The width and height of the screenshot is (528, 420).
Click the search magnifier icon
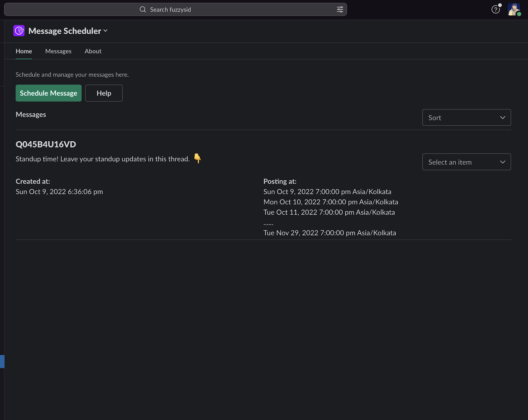click(143, 10)
